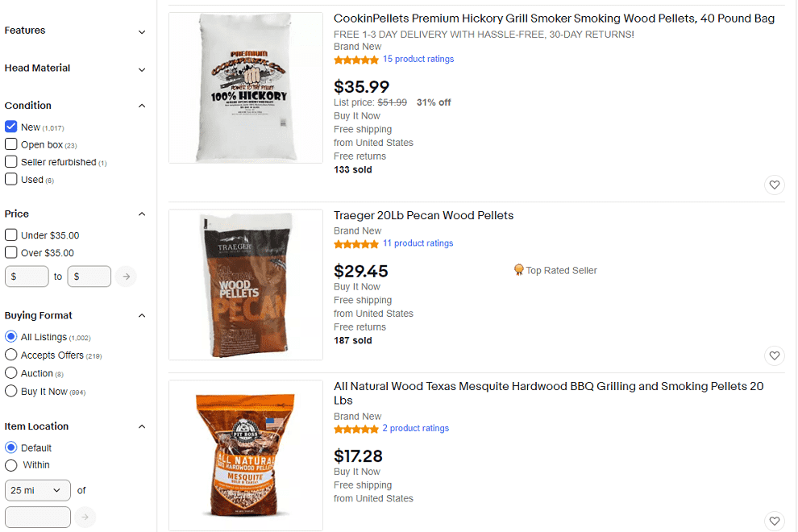
Task: Click the minimum price input field
Action: (x=27, y=276)
